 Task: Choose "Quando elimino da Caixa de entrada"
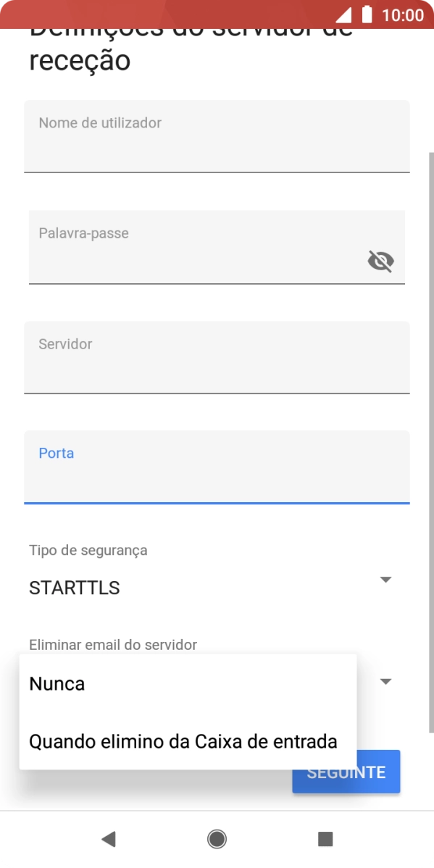coord(182,741)
